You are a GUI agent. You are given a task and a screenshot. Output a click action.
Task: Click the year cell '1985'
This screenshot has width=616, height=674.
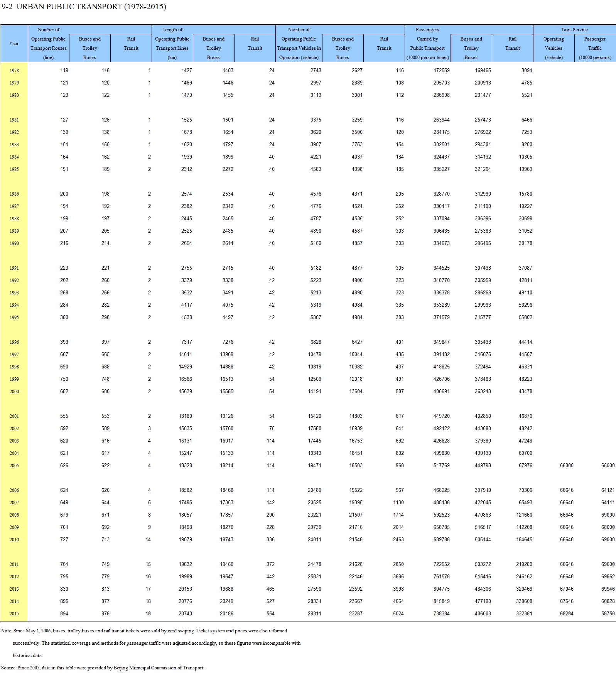14,169
